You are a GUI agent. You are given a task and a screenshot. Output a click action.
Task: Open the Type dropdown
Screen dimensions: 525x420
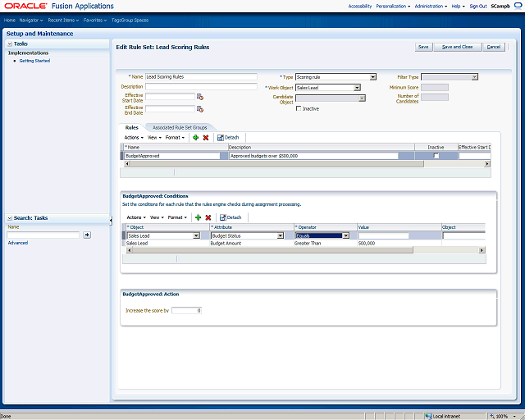(x=372, y=77)
